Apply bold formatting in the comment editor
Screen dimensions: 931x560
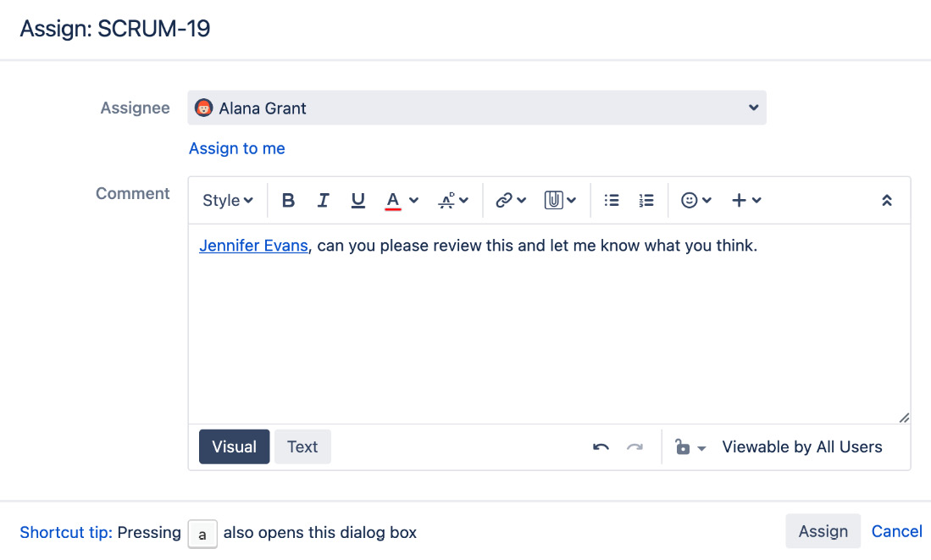(x=288, y=200)
